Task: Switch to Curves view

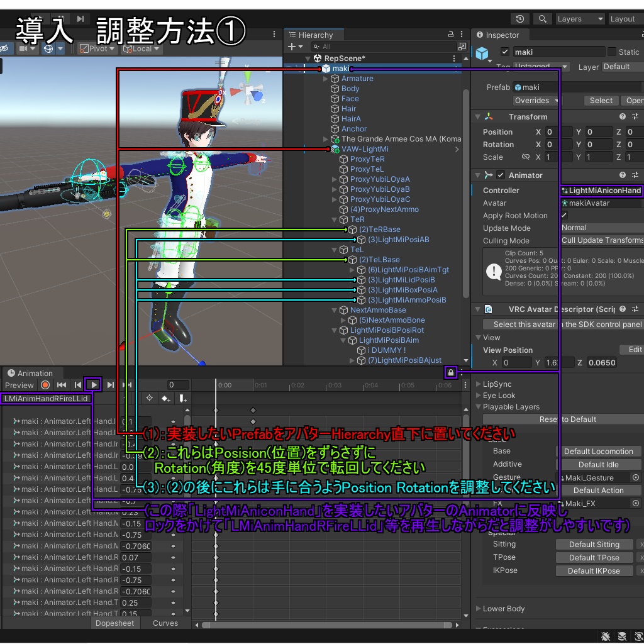Action: tap(165, 623)
